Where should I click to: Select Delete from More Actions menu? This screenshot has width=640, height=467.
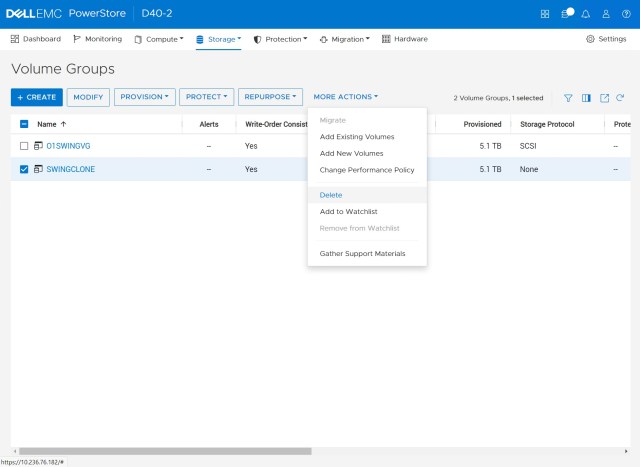(x=331, y=195)
